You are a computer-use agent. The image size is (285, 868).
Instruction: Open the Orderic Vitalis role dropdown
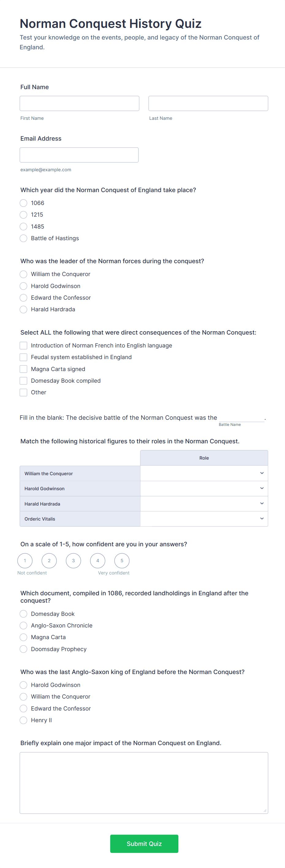coord(204,519)
